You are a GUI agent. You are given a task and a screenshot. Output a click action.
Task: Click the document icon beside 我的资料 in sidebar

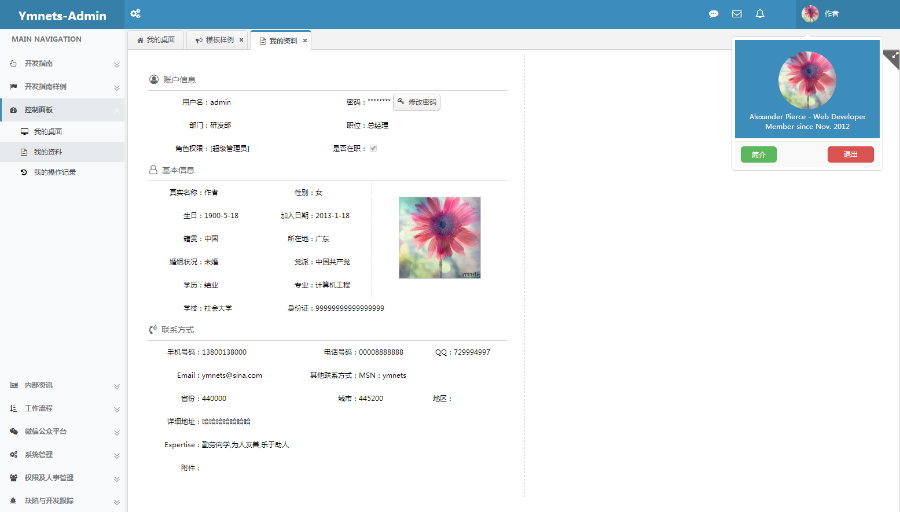pyautogui.click(x=24, y=152)
